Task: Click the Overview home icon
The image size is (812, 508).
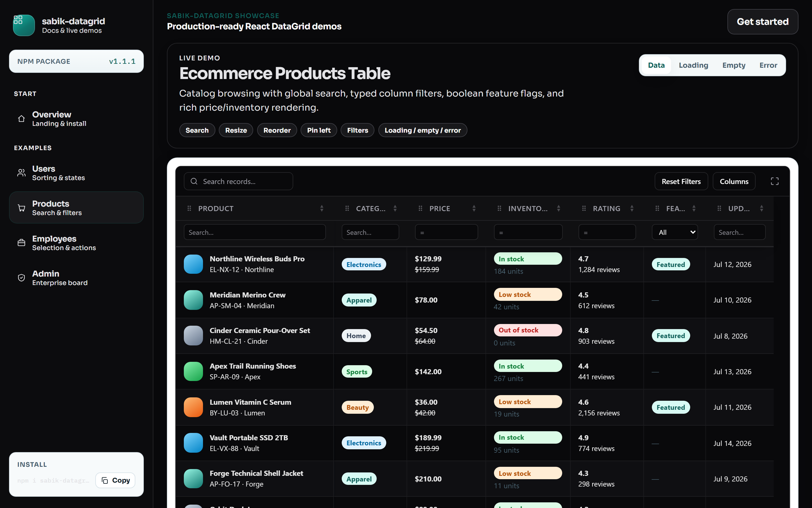Action: click(21, 119)
